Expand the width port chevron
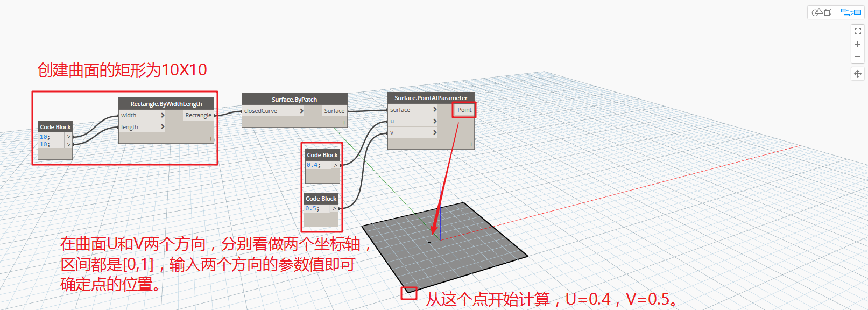868x310 pixels. pyautogui.click(x=163, y=115)
